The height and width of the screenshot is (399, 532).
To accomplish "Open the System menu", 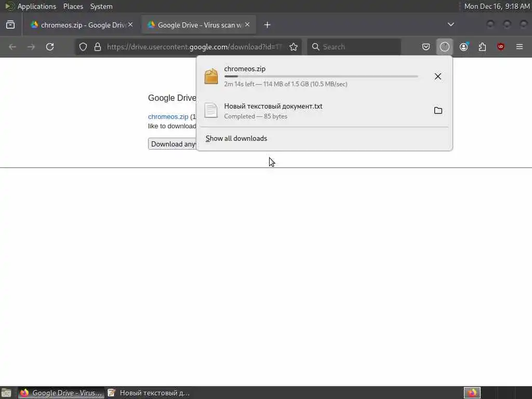I will pyautogui.click(x=101, y=6).
